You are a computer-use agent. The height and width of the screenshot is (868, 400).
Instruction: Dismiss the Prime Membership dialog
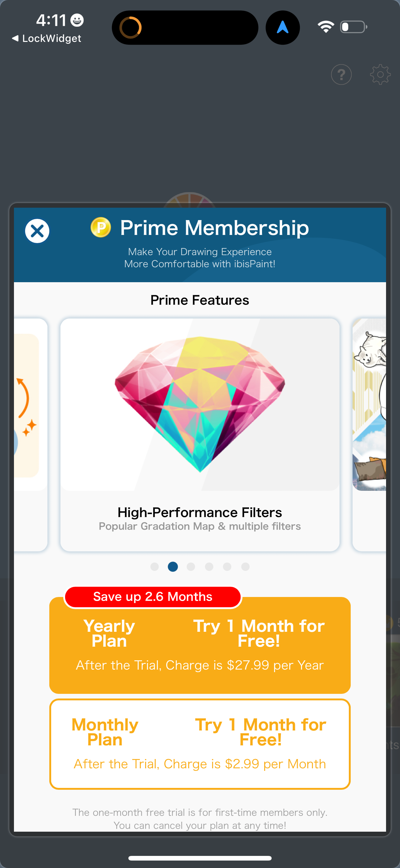pyautogui.click(x=37, y=231)
